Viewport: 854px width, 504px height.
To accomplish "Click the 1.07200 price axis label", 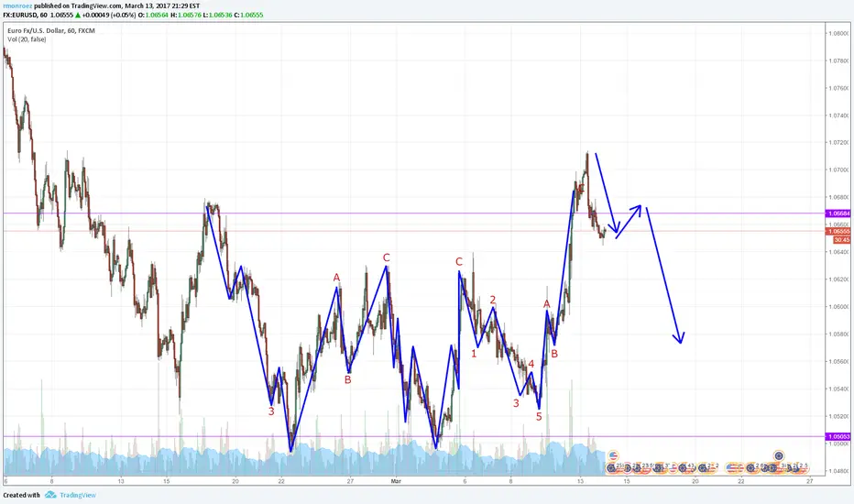I will tap(838, 143).
